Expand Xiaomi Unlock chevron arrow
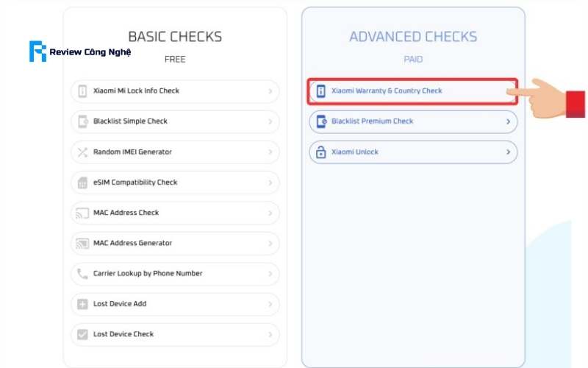588x368 pixels. pos(508,152)
